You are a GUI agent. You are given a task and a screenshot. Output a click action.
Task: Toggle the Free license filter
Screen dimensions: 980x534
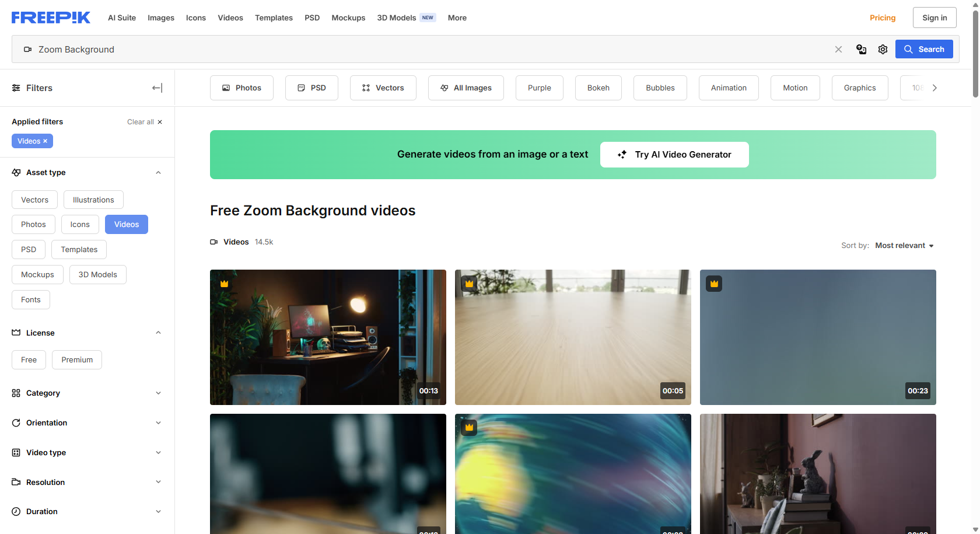pos(29,360)
